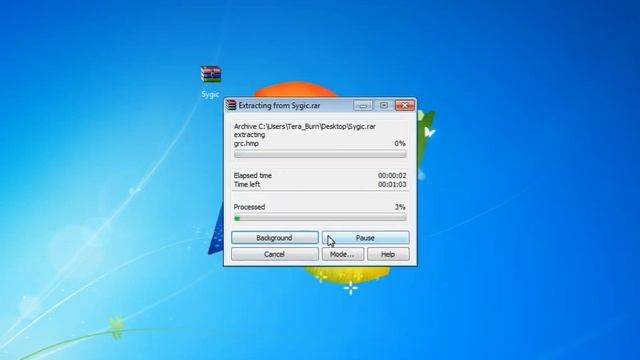Click the 'Processed' label
Viewport: 640px width, 360px height.
(x=249, y=207)
